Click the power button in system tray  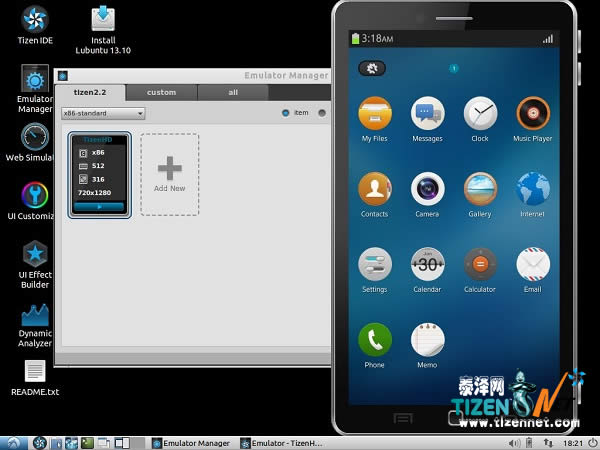click(592, 443)
